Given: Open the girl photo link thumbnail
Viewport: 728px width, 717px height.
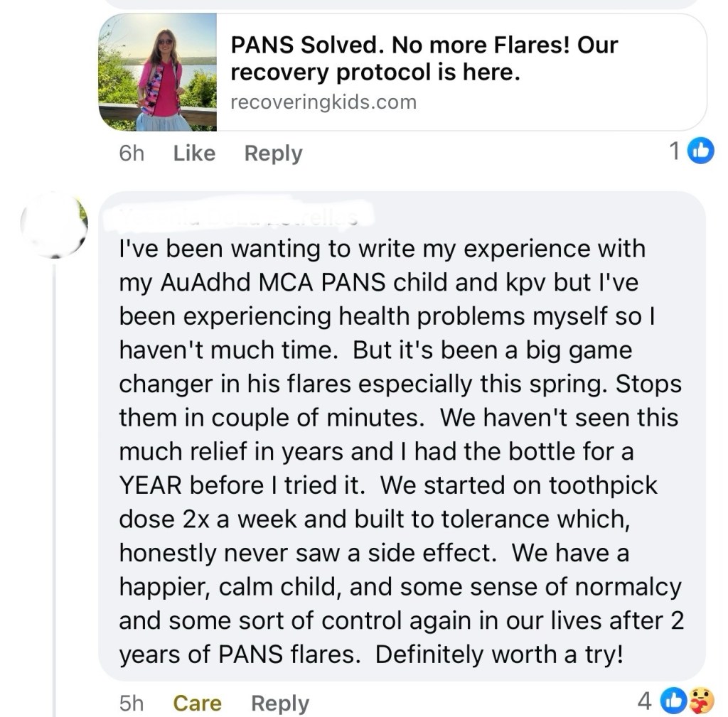Looking at the screenshot, I should click(157, 72).
